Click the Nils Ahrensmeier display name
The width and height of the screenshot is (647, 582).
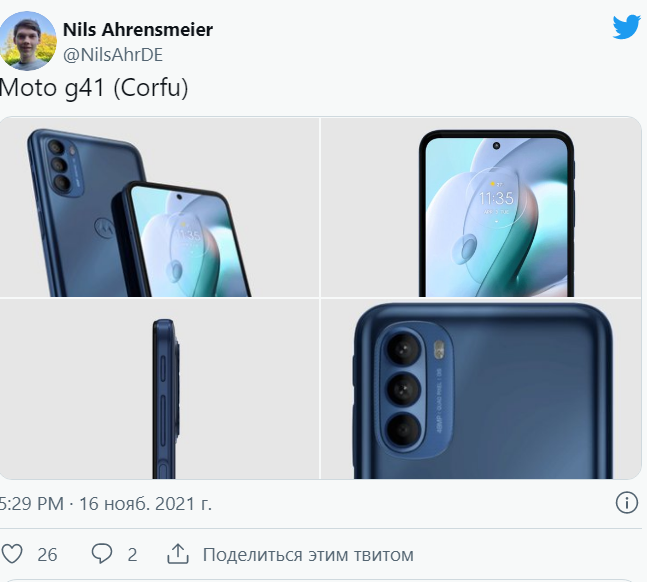click(138, 30)
